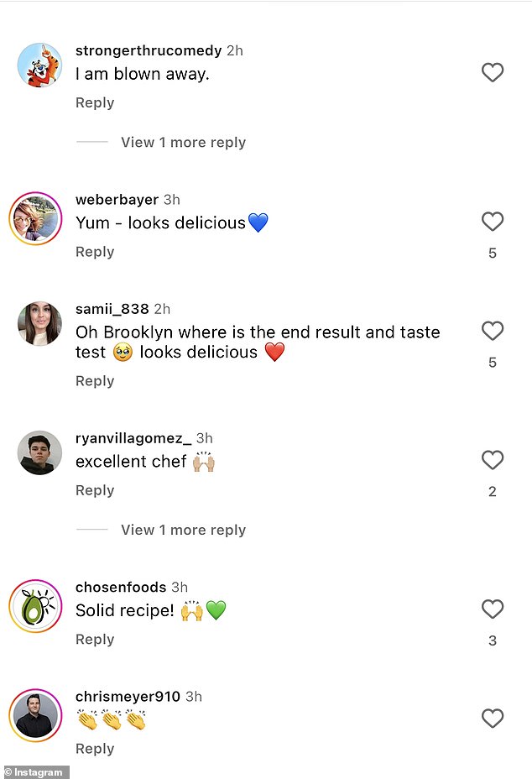Screen dimensions: 532x779
Task: Reply to samii_838's taste test comment
Action: point(95,381)
